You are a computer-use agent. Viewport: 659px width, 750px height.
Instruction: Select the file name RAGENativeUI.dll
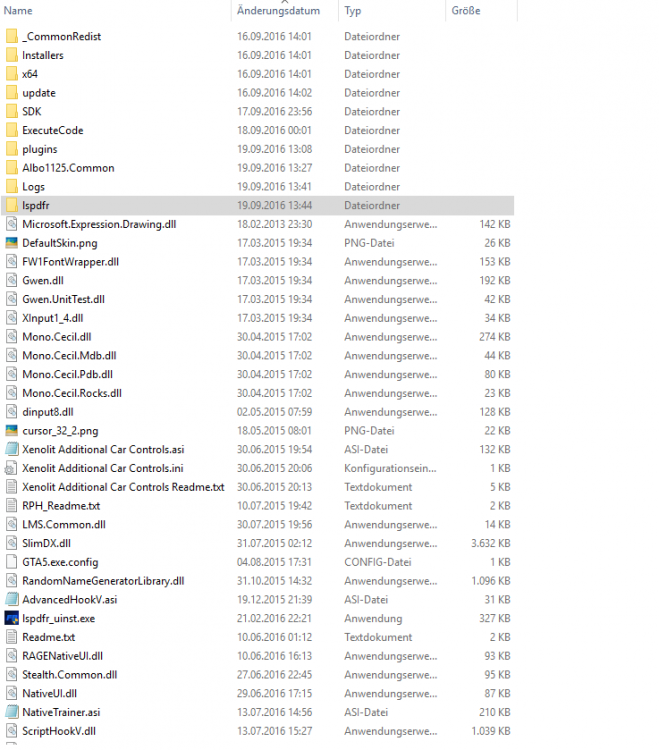(x=62, y=656)
